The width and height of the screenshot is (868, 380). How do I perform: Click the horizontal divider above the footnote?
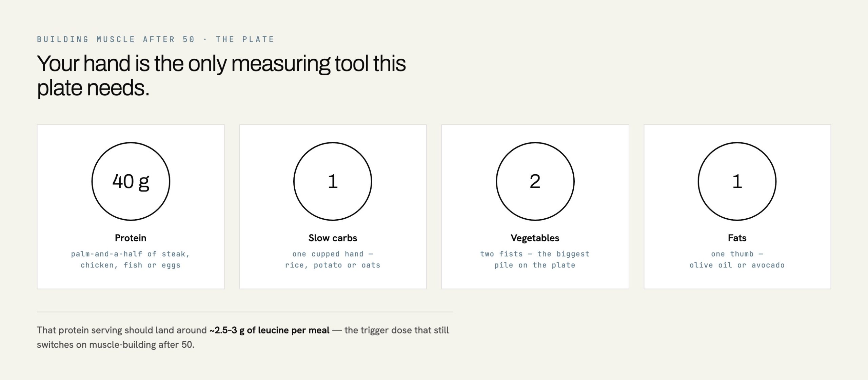pos(245,312)
